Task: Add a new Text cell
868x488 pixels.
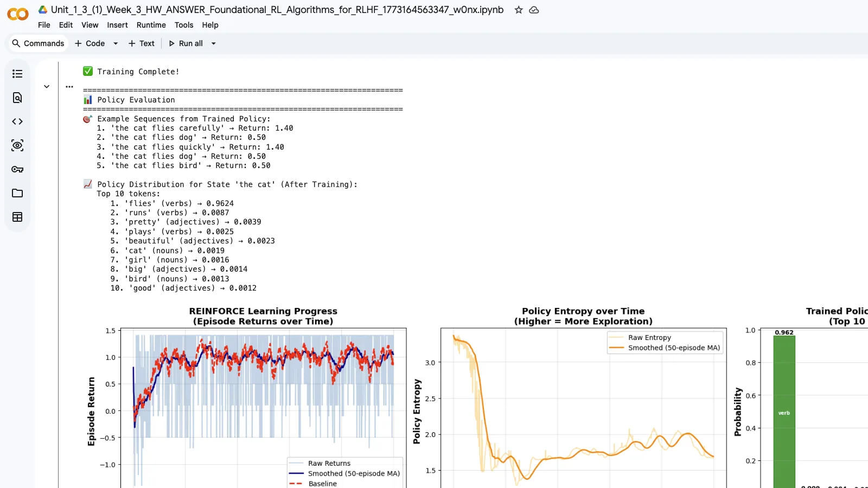Action: coord(142,43)
